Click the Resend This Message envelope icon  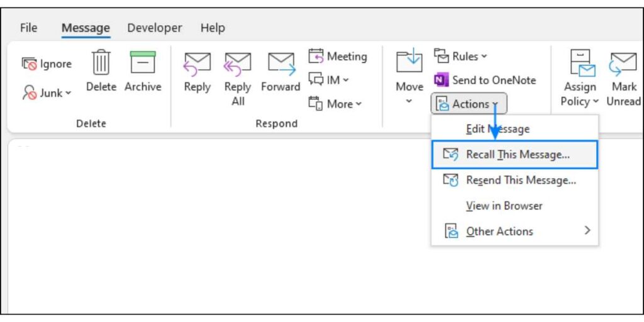coord(450,180)
